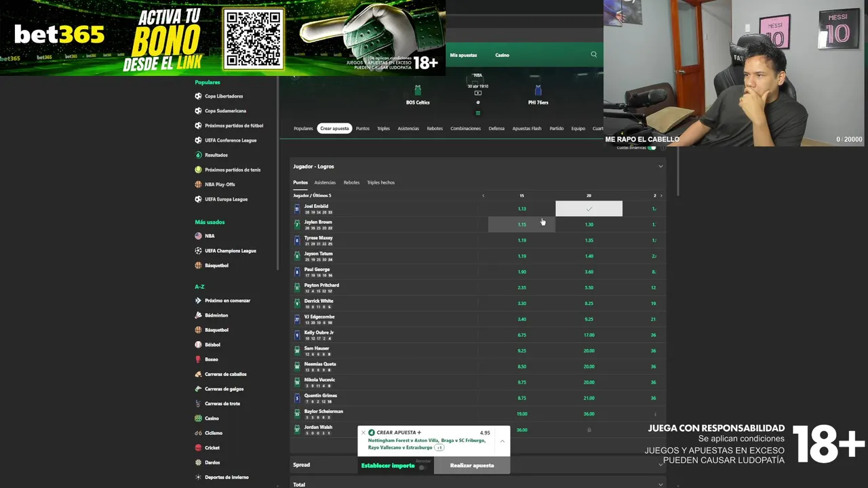Select Jaylen Brown 15 points odds 1.15
Image resolution: width=868 pixels, height=488 pixels.
[521, 224]
